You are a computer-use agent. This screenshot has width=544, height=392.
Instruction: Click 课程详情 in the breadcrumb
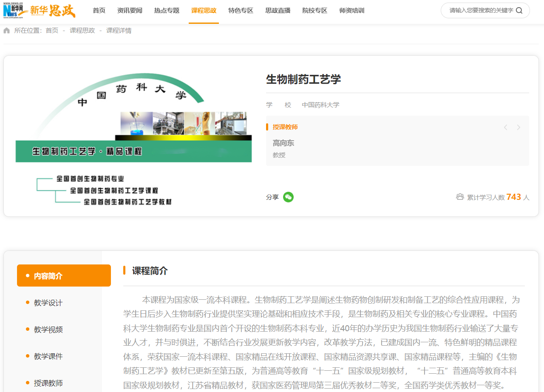[x=119, y=31]
